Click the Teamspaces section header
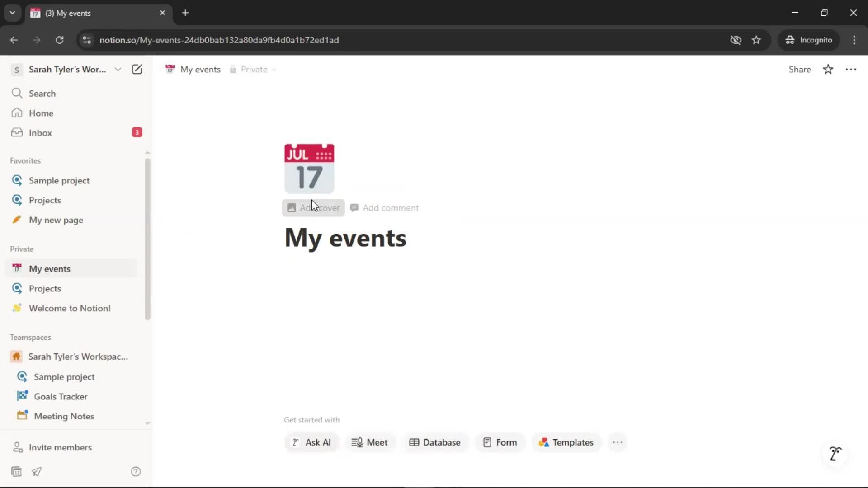The image size is (868, 488). point(30,337)
